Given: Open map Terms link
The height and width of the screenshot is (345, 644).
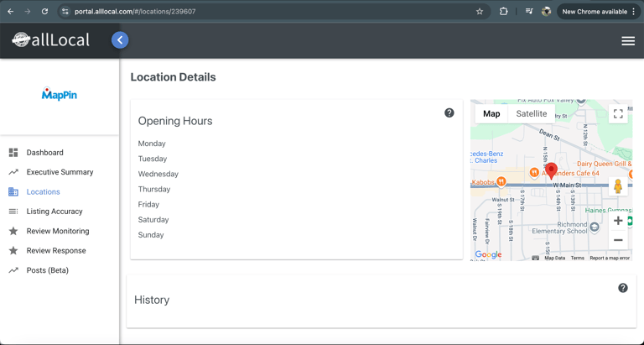Looking at the screenshot, I should [577, 258].
